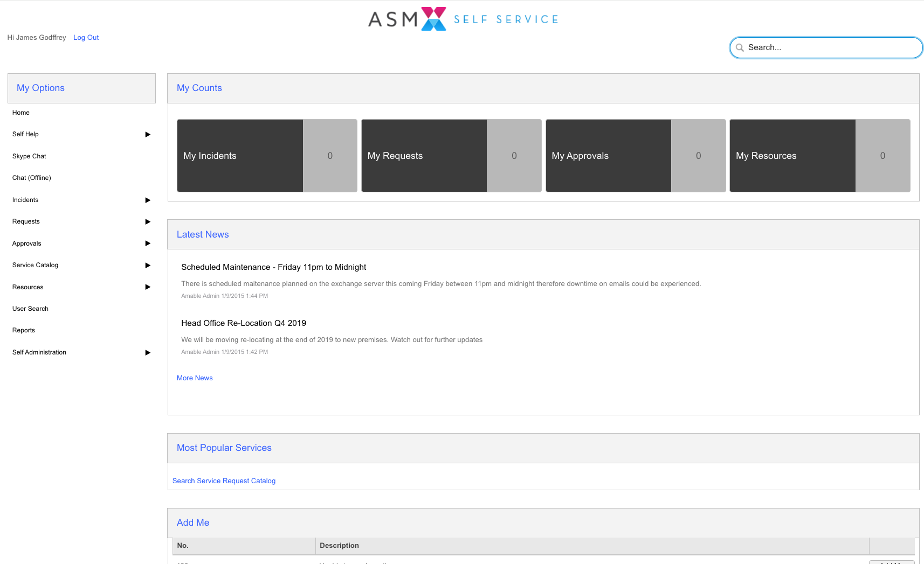Open the My Resources count tile
Viewport: 924px width, 564px height.
click(x=819, y=156)
